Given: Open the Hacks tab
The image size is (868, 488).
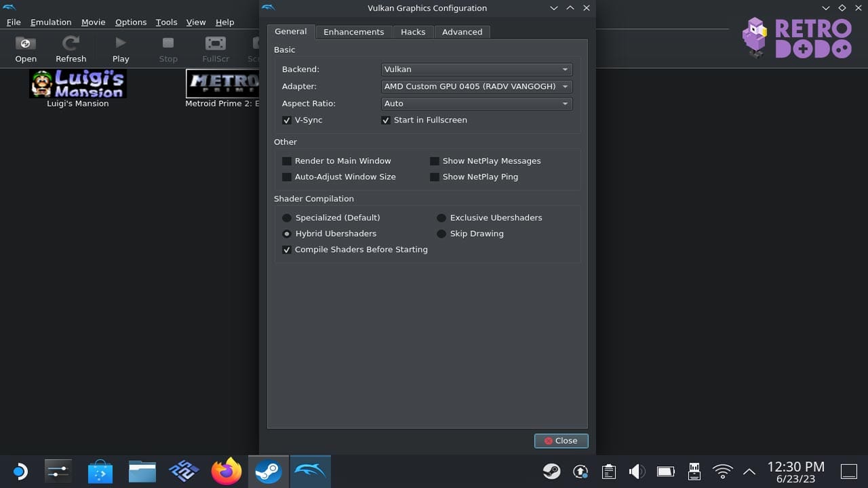Looking at the screenshot, I should [413, 32].
